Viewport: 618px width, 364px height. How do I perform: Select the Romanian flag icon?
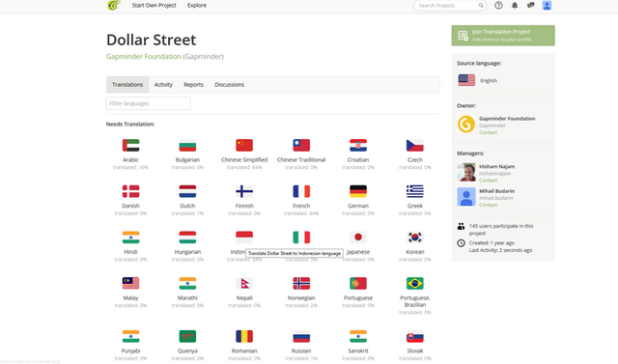point(244,336)
